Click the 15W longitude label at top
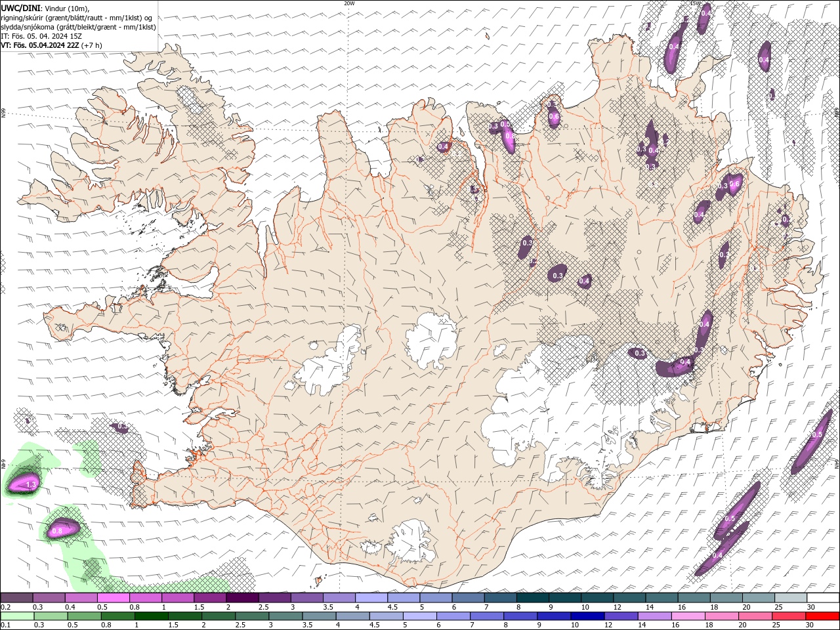 tap(695, 3)
